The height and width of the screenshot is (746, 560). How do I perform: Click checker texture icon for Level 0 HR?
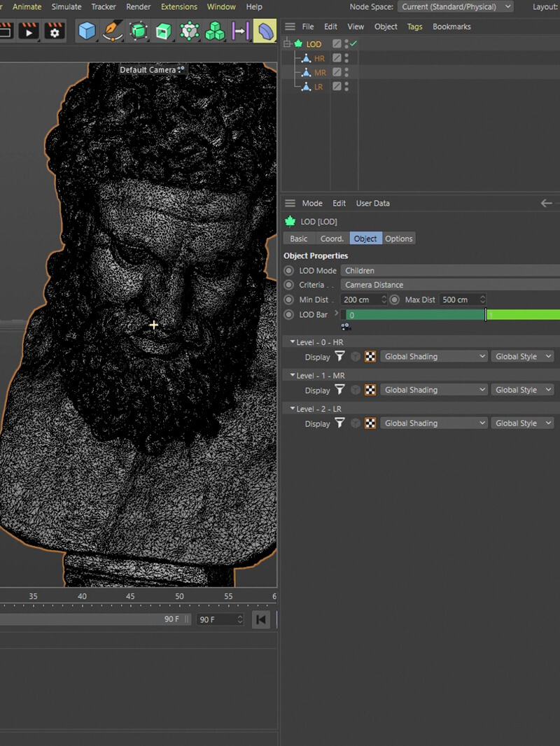point(370,356)
